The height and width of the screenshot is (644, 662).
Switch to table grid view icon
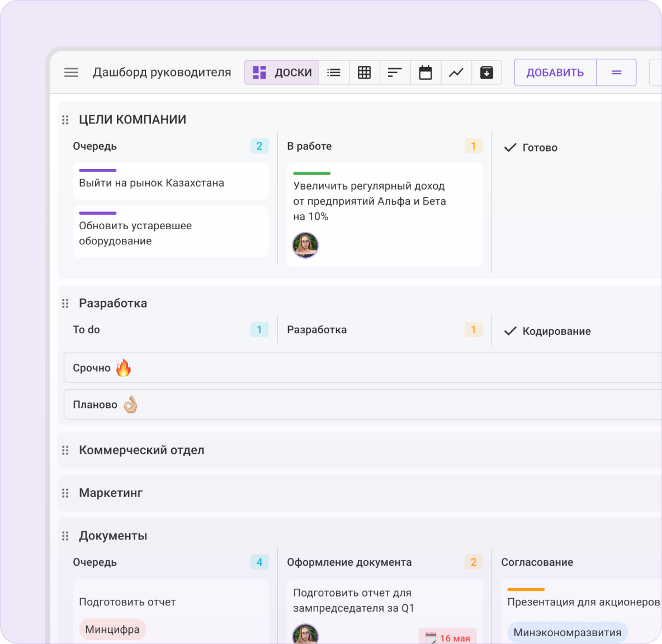coord(365,73)
